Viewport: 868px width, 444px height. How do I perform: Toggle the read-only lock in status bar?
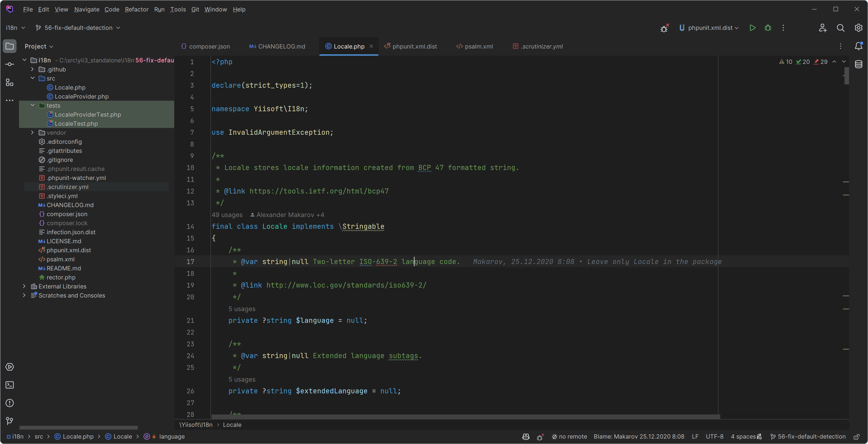point(856,436)
